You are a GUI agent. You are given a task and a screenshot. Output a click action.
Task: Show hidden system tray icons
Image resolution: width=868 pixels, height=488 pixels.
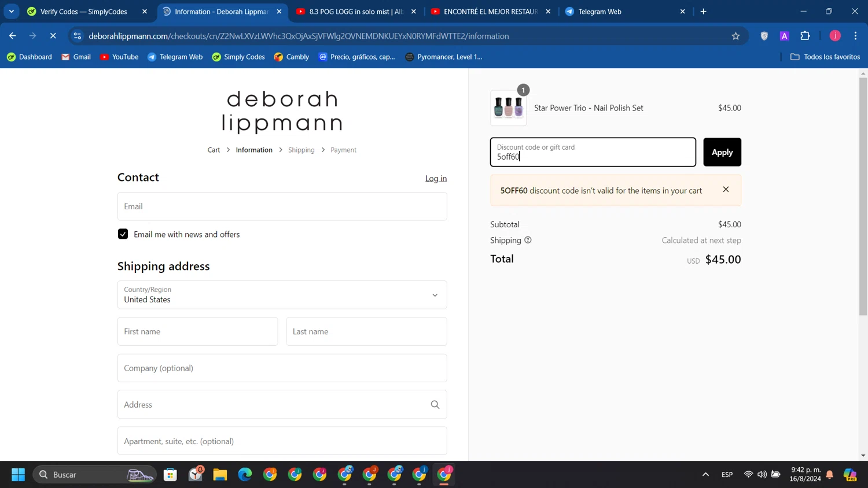[705, 475]
